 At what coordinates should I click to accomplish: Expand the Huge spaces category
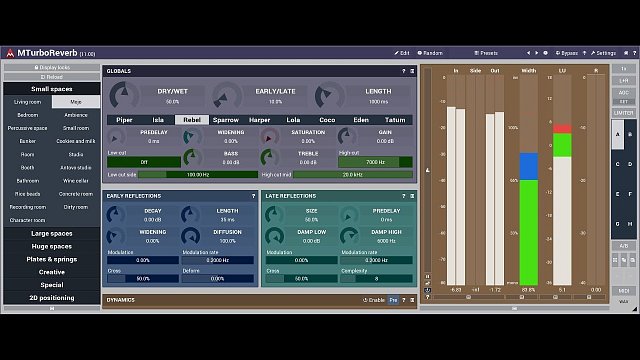(x=52, y=247)
